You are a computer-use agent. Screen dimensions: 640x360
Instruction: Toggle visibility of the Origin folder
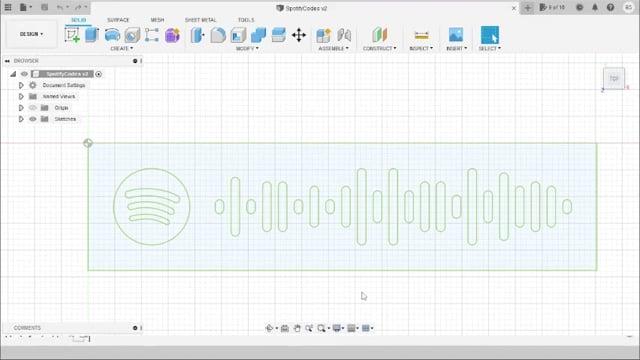pos(33,108)
